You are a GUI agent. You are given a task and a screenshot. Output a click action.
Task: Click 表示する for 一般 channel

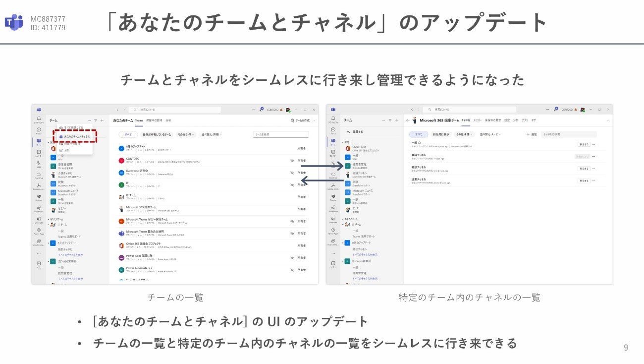click(x=583, y=144)
